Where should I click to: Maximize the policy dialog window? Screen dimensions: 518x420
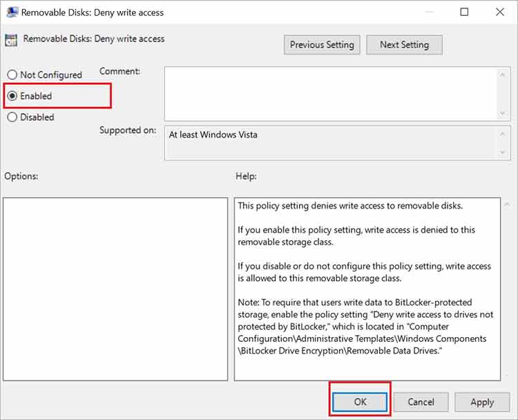[464, 12]
